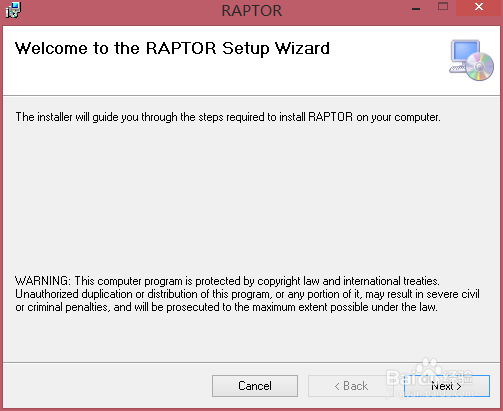Viewport: 503px width, 411px height.
Task: Click the Baidu paw watermark logo
Action: click(x=428, y=368)
